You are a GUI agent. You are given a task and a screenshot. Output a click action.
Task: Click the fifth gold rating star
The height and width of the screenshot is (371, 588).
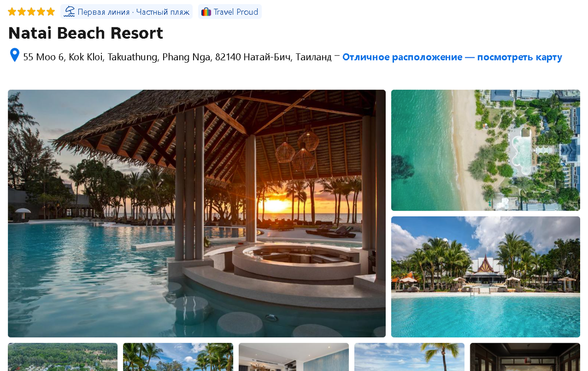tap(50, 12)
